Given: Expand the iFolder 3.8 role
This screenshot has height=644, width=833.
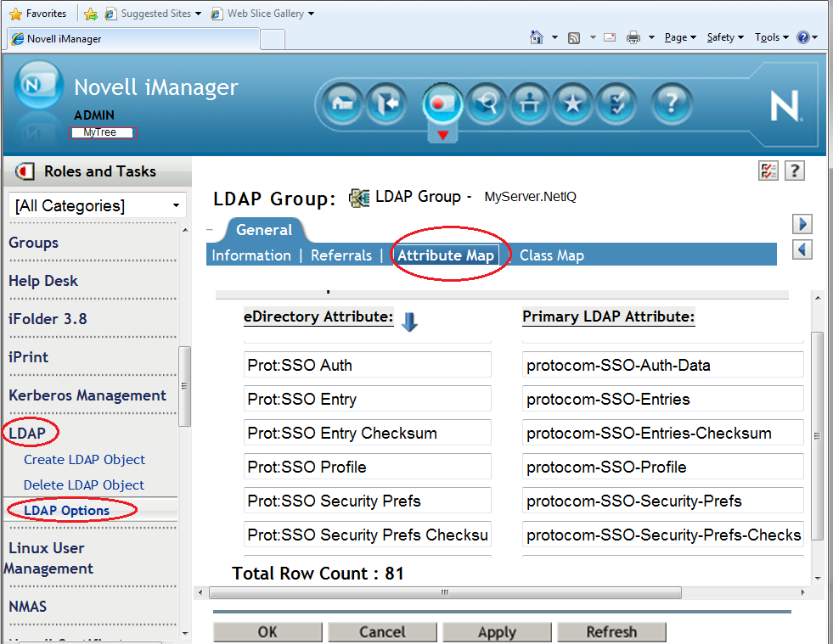Looking at the screenshot, I should pos(48,319).
